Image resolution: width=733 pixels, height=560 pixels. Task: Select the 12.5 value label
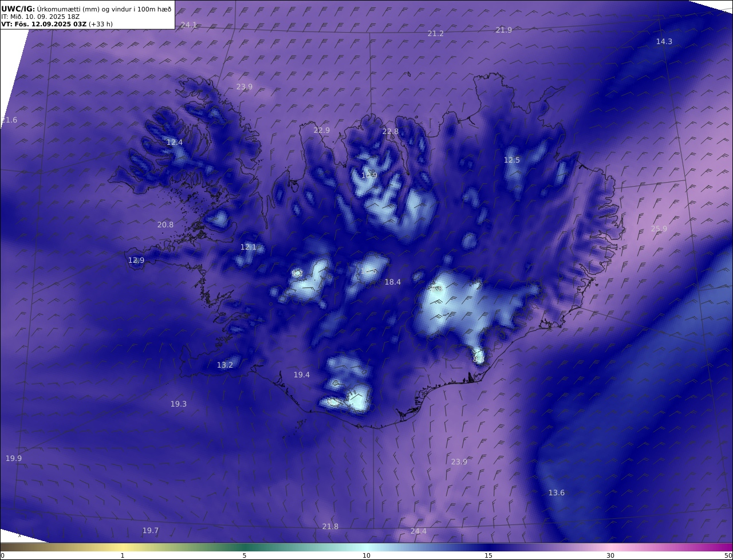pyautogui.click(x=512, y=160)
